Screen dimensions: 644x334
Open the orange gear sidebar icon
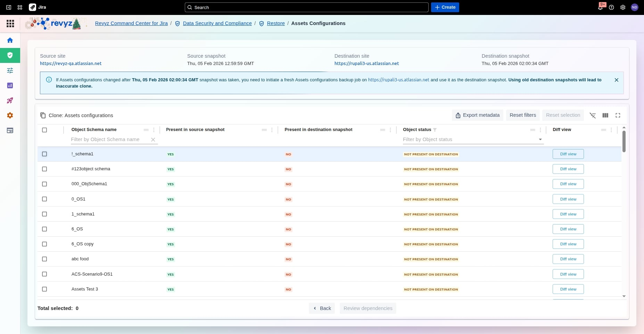coord(10,115)
